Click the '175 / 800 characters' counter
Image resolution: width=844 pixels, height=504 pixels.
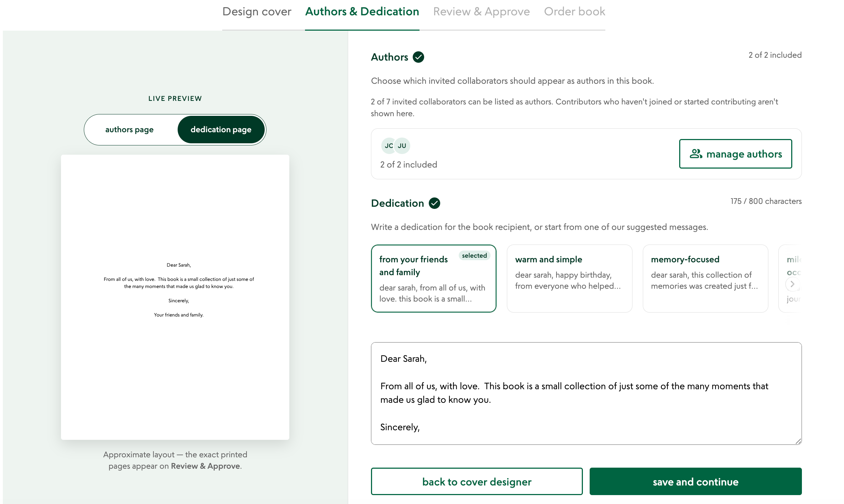coord(766,201)
